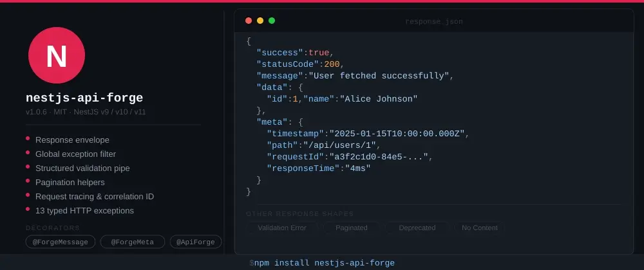Click the "User fetched successfully" message line

(355, 76)
